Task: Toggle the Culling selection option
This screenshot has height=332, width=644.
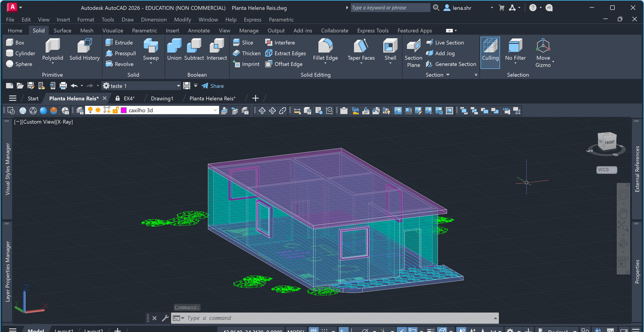Action: point(490,53)
